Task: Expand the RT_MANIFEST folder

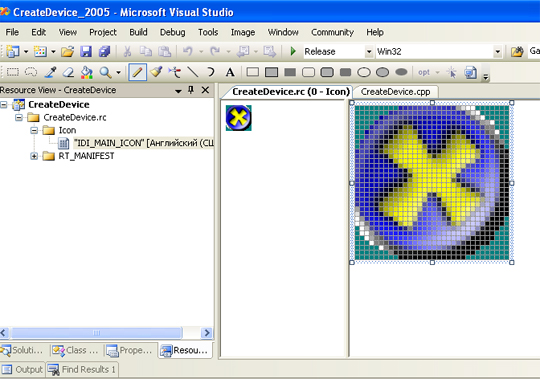Action: click(x=34, y=156)
